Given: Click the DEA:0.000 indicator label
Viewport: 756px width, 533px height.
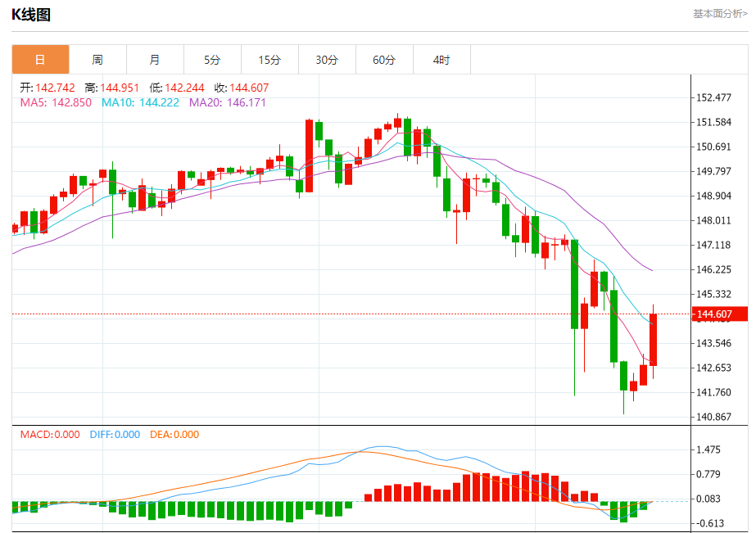Looking at the screenshot, I should tap(174, 435).
